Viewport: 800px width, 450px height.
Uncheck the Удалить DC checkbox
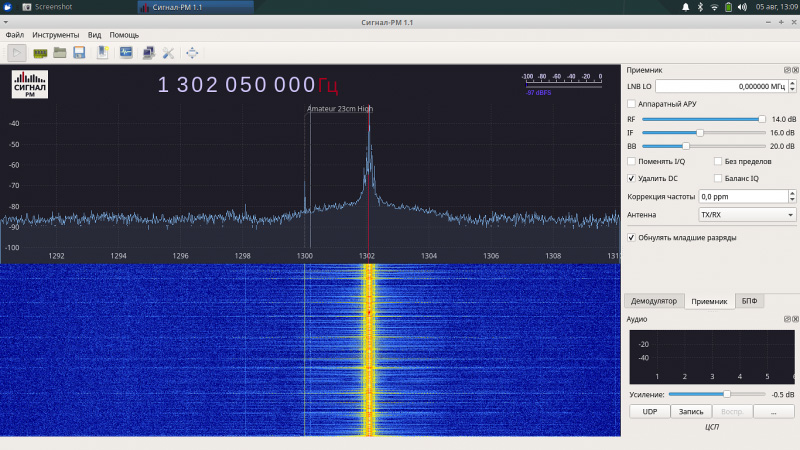pyautogui.click(x=631, y=178)
